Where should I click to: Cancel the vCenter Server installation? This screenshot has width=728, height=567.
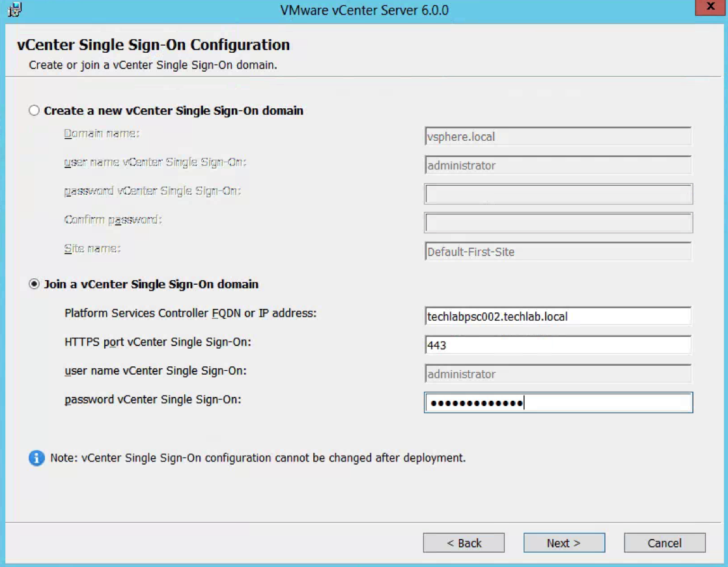coord(664,543)
